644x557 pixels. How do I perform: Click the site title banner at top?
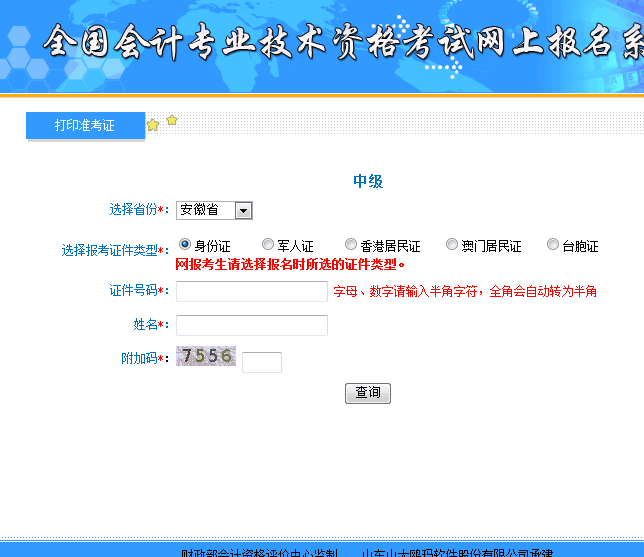click(340, 45)
